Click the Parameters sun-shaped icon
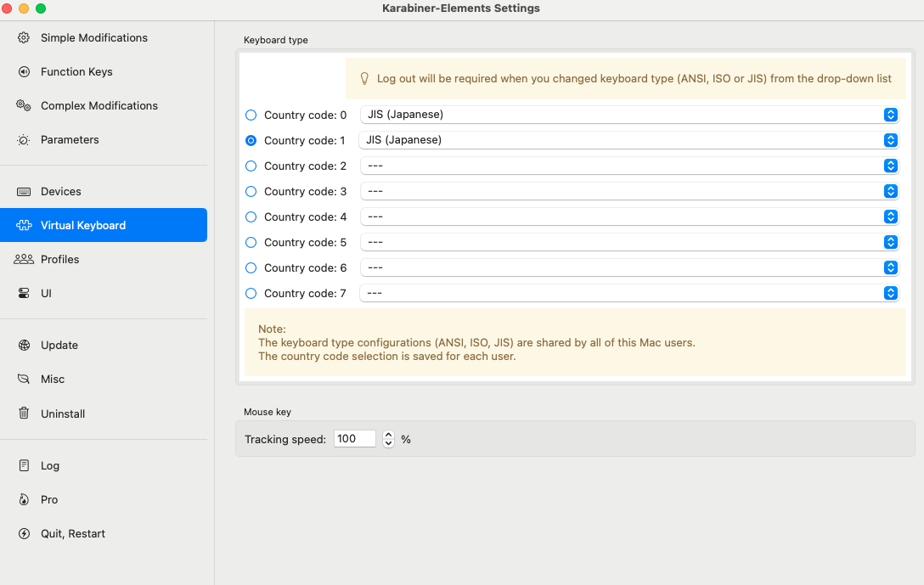This screenshot has height=585, width=924. 24,140
